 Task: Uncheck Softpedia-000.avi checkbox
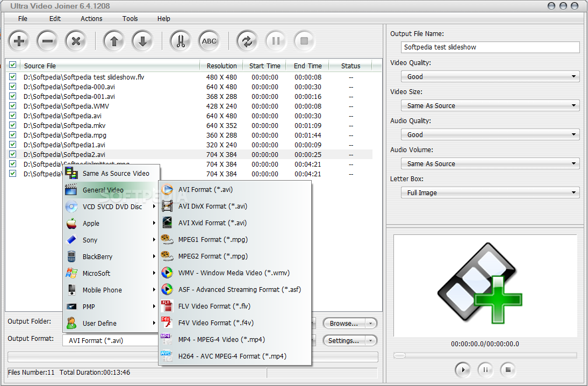point(12,86)
